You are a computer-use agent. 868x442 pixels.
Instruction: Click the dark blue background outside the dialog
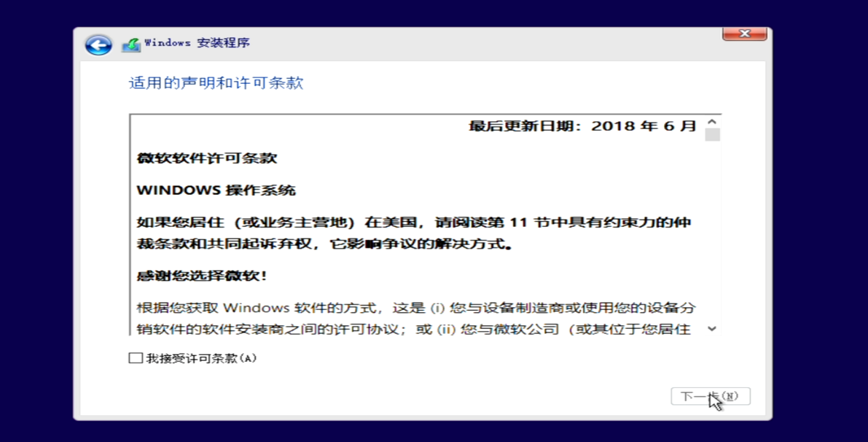[x=36, y=219]
